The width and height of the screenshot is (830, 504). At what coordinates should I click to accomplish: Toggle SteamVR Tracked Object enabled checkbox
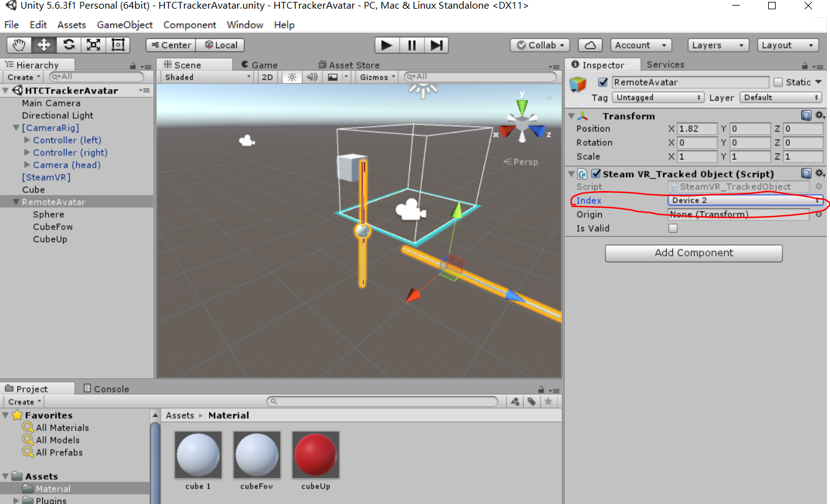(x=596, y=174)
